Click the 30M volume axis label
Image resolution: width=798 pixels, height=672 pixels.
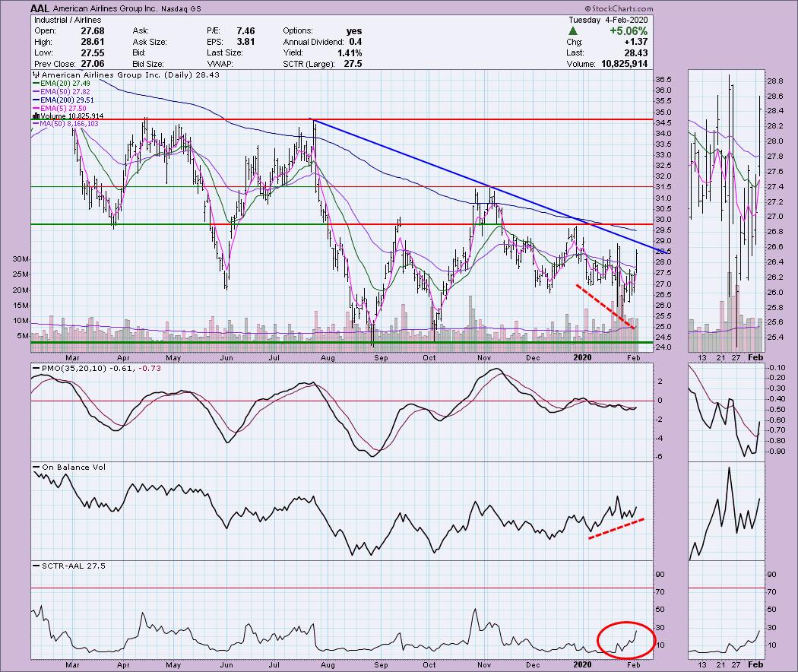coord(21,259)
